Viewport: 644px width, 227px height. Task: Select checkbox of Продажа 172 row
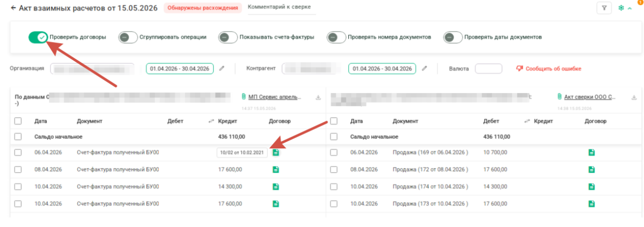point(334,169)
